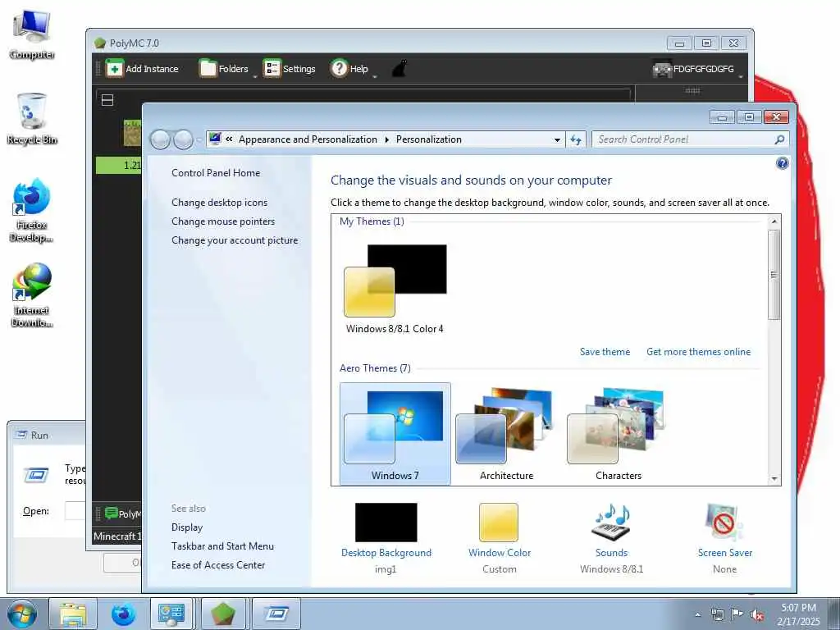Open Taskbar and Start Menu link
Viewport: 840px width, 630px height.
point(222,546)
